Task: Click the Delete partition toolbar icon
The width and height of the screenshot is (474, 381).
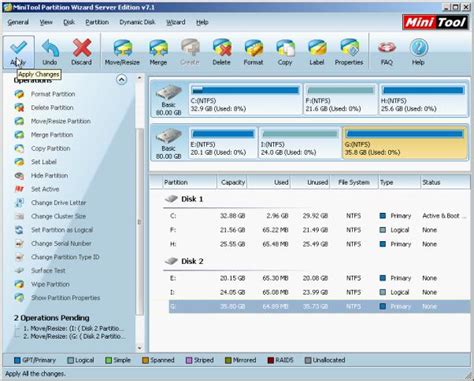Action: click(x=221, y=52)
